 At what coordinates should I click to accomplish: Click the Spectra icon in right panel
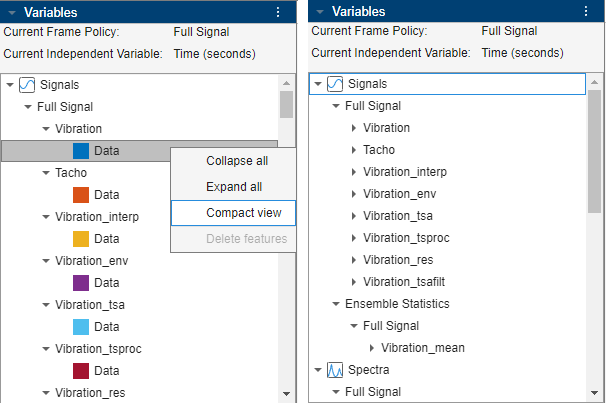tap(336, 370)
